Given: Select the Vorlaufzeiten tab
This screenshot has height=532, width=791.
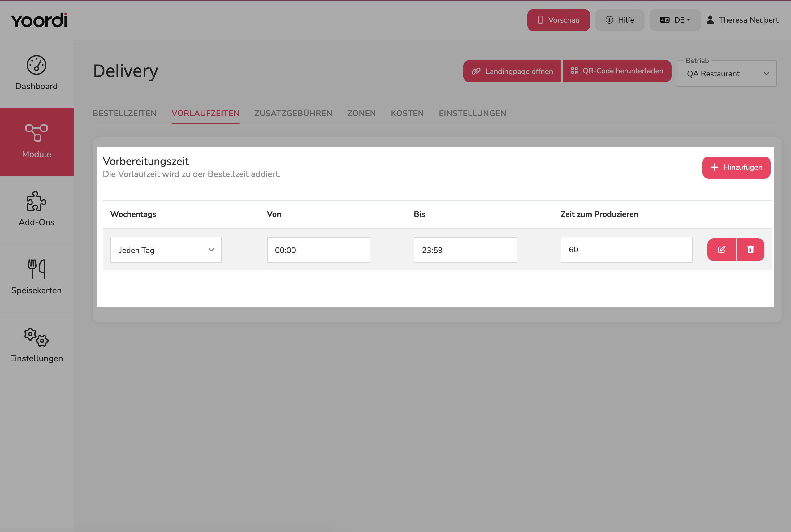Looking at the screenshot, I should coord(205,113).
